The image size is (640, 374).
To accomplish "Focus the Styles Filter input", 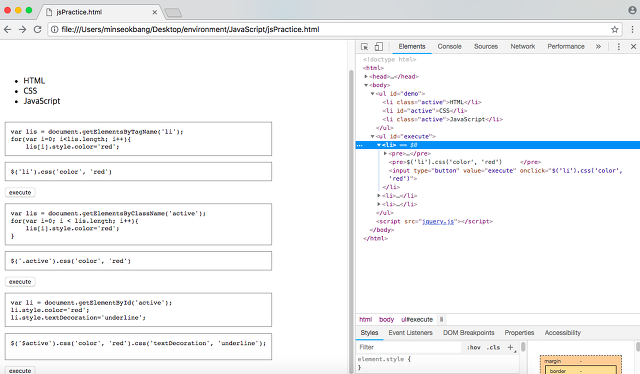I will [410, 347].
